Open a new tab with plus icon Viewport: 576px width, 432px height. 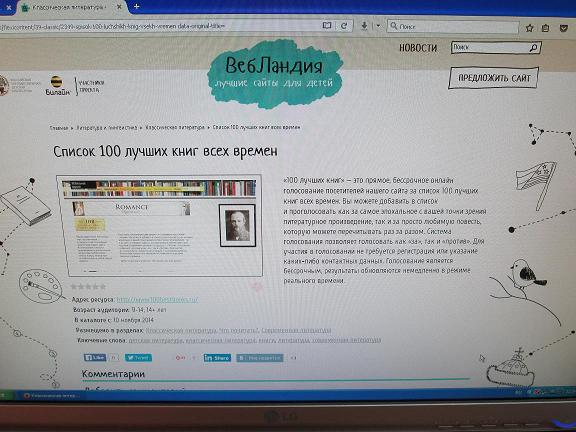136,6
